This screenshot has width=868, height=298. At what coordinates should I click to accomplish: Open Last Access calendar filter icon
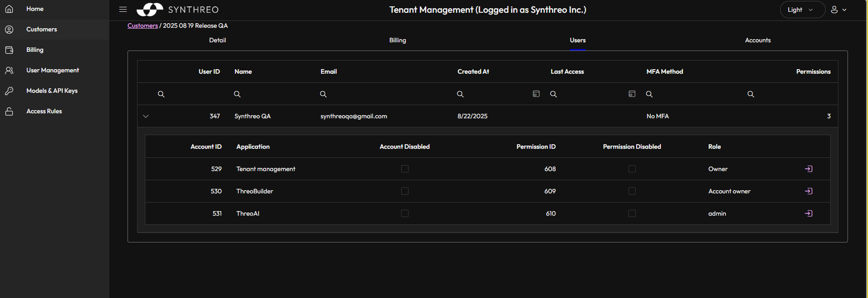click(x=632, y=94)
